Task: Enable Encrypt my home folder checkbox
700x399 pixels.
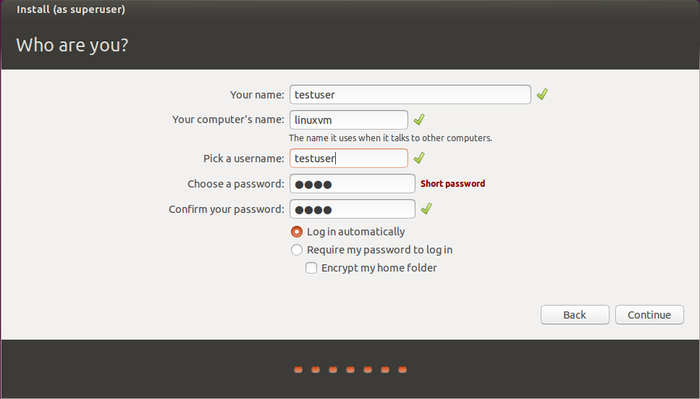Action: pos(311,268)
